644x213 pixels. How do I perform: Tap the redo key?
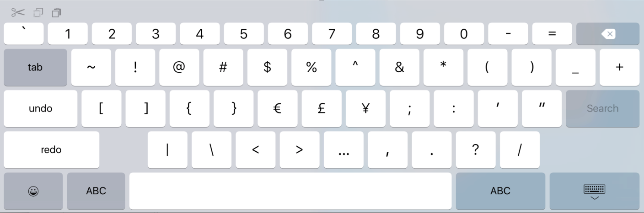pos(51,150)
